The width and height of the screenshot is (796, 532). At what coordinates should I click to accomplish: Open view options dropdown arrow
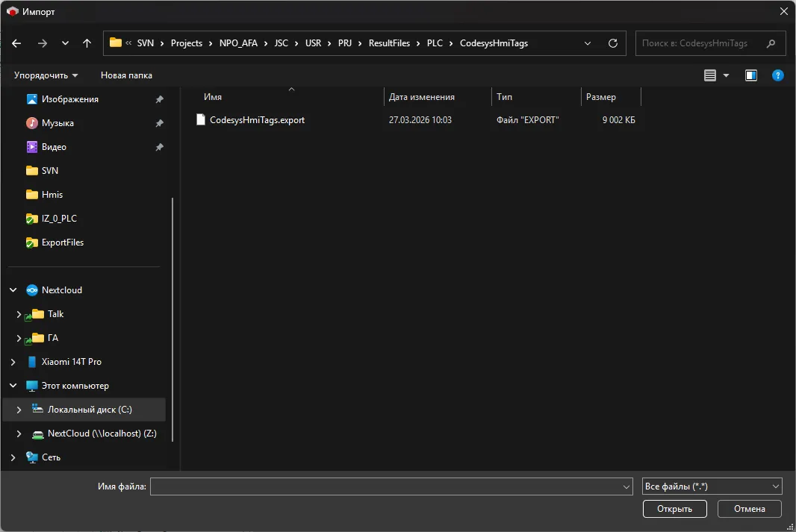coord(726,75)
